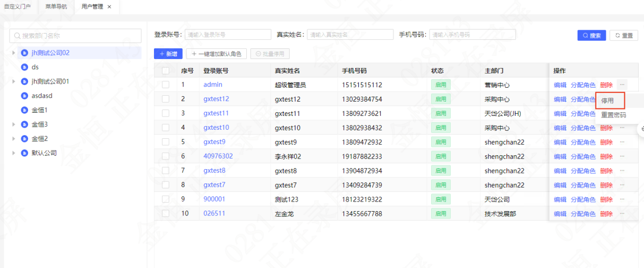Check the 026511 row checkbox
The image size is (644, 268).
[166, 214]
